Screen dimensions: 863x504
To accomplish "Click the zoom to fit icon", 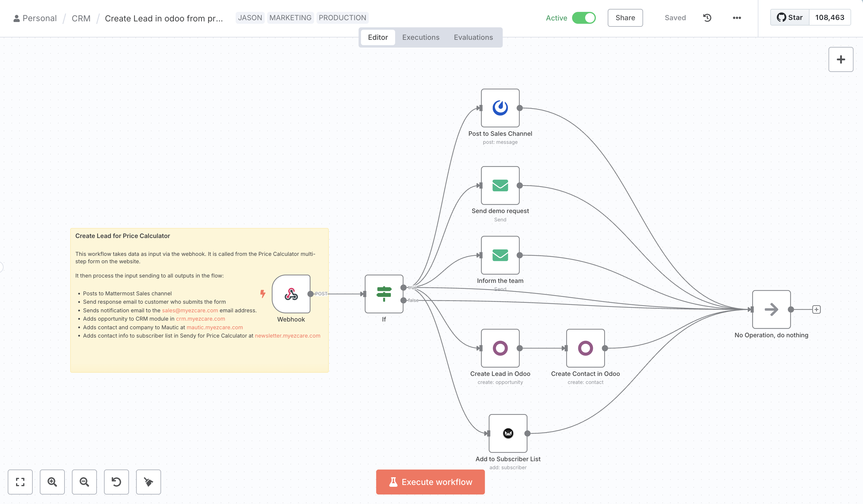I will 20,482.
